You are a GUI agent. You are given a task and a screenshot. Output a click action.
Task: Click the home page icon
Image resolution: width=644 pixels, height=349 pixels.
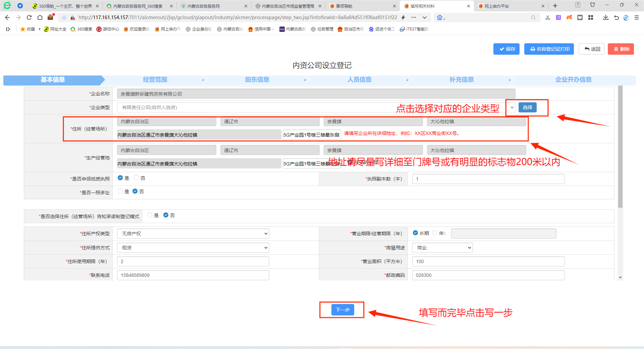[x=40, y=17]
